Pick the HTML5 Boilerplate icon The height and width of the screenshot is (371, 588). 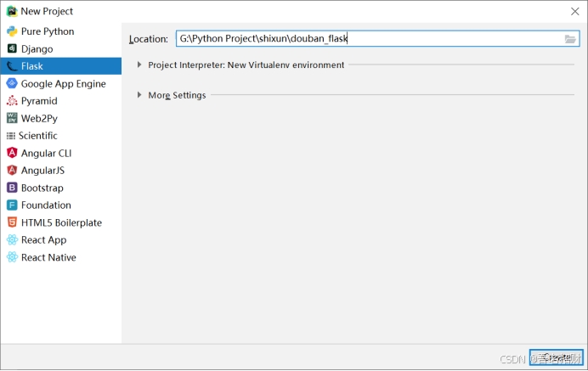[x=12, y=222]
